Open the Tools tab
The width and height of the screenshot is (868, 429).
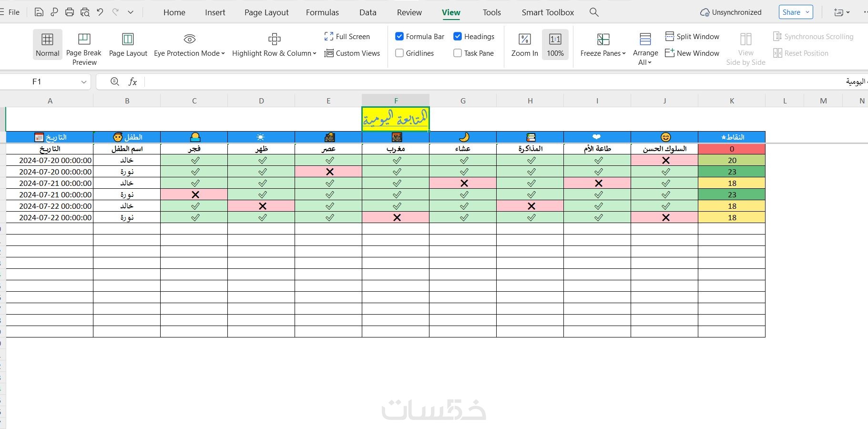(492, 12)
